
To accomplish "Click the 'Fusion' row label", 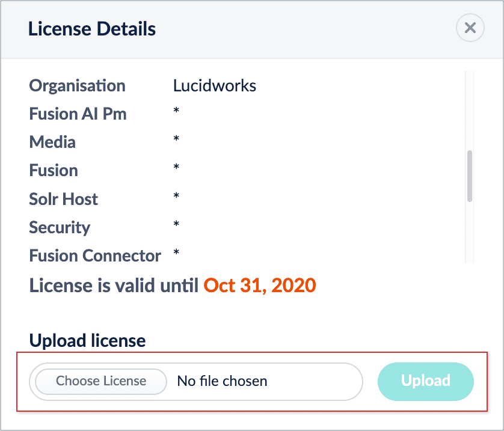I will [x=54, y=171].
